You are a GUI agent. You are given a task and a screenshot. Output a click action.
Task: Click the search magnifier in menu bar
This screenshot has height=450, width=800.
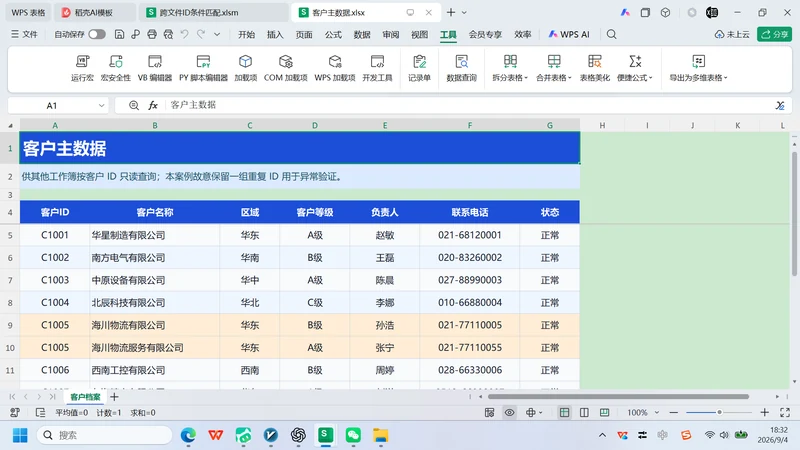pyautogui.click(x=611, y=34)
